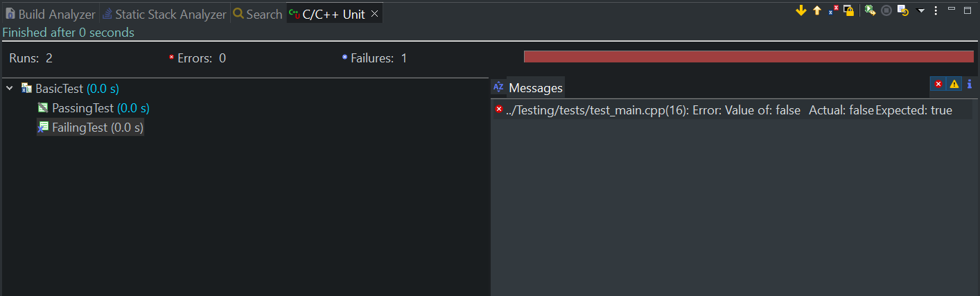Image resolution: width=980 pixels, height=296 pixels.
Task: Click the red test progress bar
Action: click(x=749, y=57)
